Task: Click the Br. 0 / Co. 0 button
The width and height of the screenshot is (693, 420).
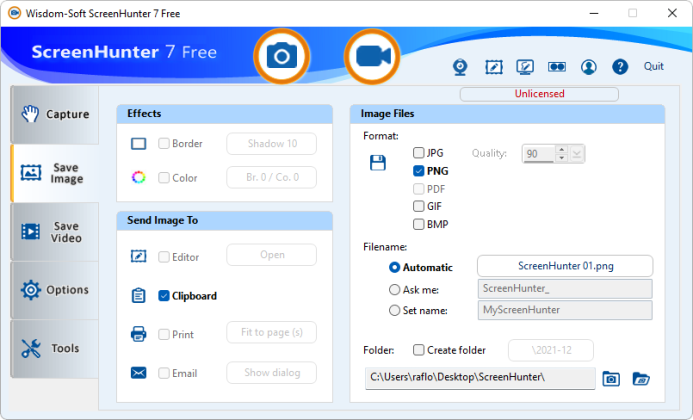Action: (271, 177)
